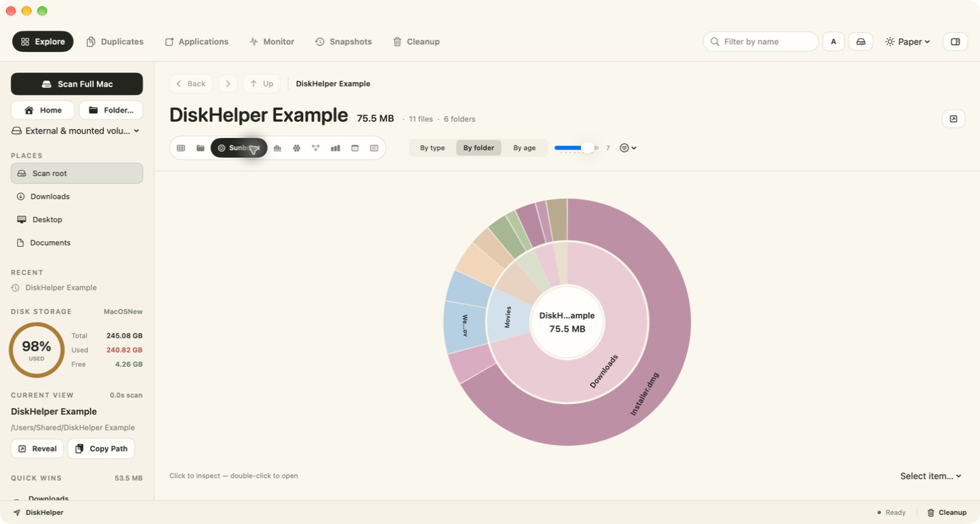
Task: Click the Movies segment in sunburst
Action: tap(508, 317)
